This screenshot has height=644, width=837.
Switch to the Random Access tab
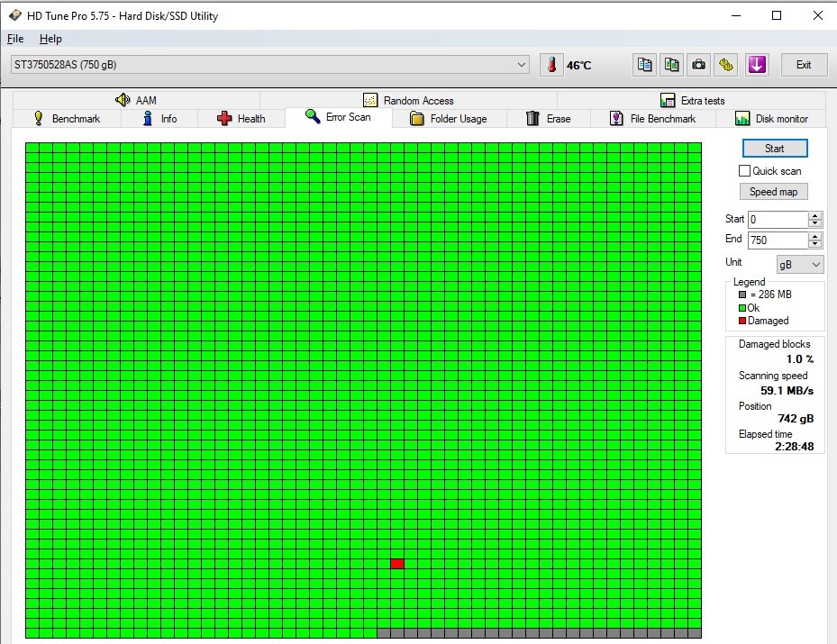[408, 100]
